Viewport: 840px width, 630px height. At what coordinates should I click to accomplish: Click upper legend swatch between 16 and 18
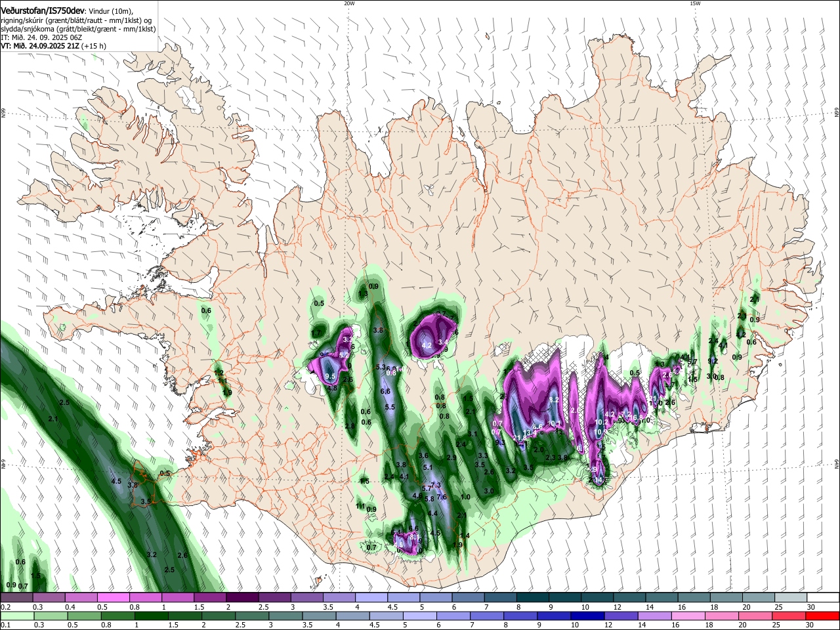coord(694,598)
